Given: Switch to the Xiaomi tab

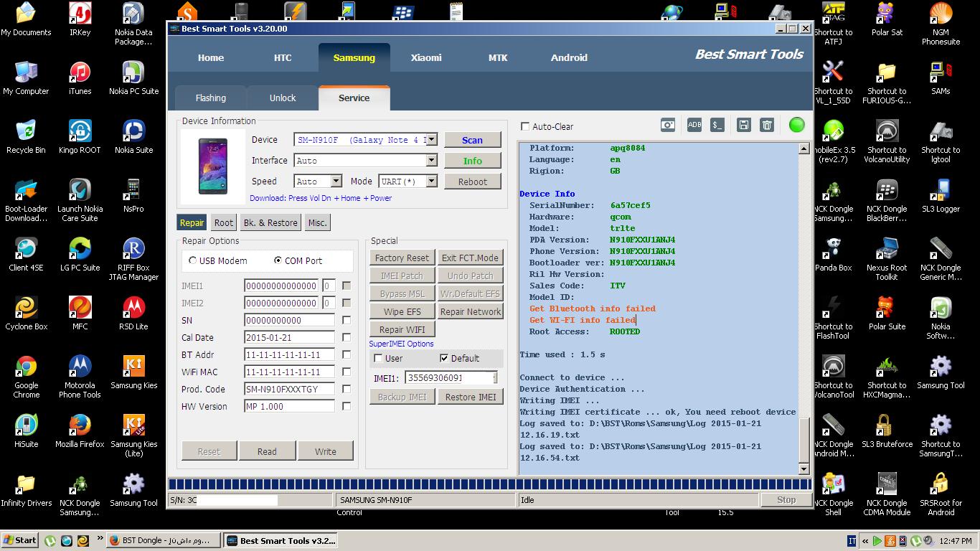Looking at the screenshot, I should (426, 57).
